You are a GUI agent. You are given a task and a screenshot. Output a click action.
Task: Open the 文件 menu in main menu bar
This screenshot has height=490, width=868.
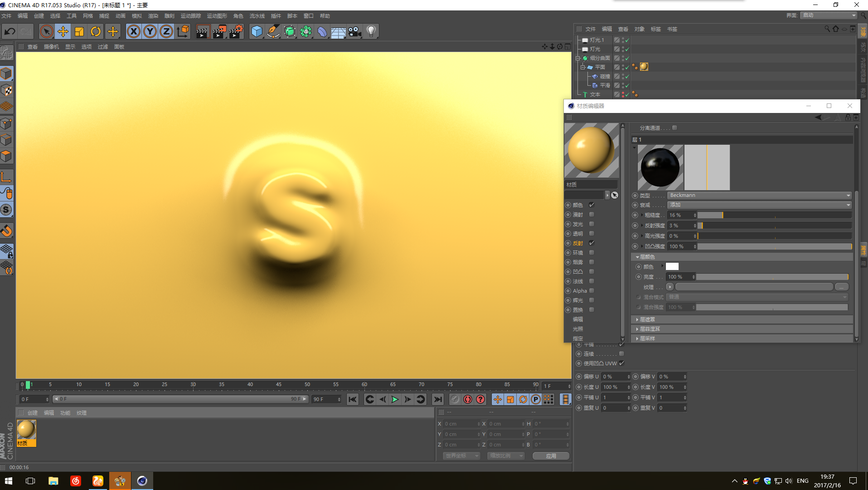[x=6, y=16]
